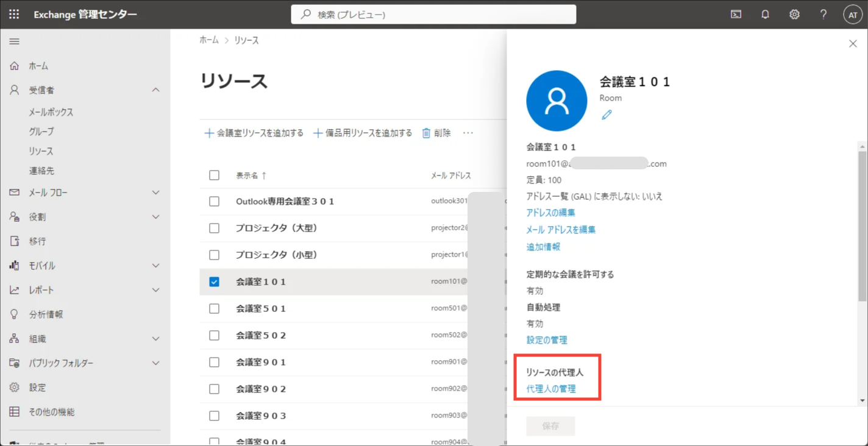The width and height of the screenshot is (868, 446).
Task: Open 追加情報 link
Action: (543, 247)
